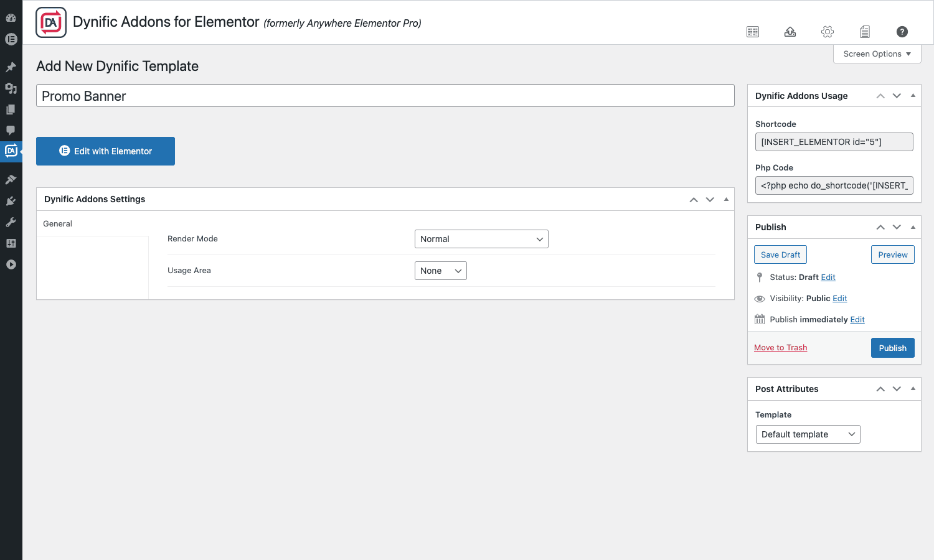
Task: Collapse the Post Attributes panel
Action: tap(913, 389)
